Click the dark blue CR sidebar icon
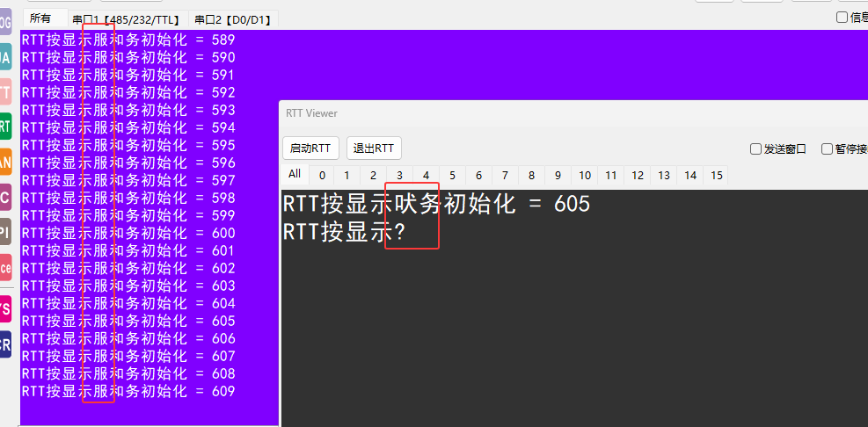This screenshot has width=868, height=427. 5,344
